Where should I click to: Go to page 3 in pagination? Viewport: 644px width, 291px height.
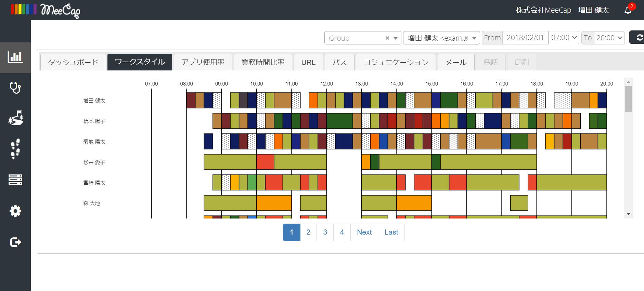coord(325,232)
